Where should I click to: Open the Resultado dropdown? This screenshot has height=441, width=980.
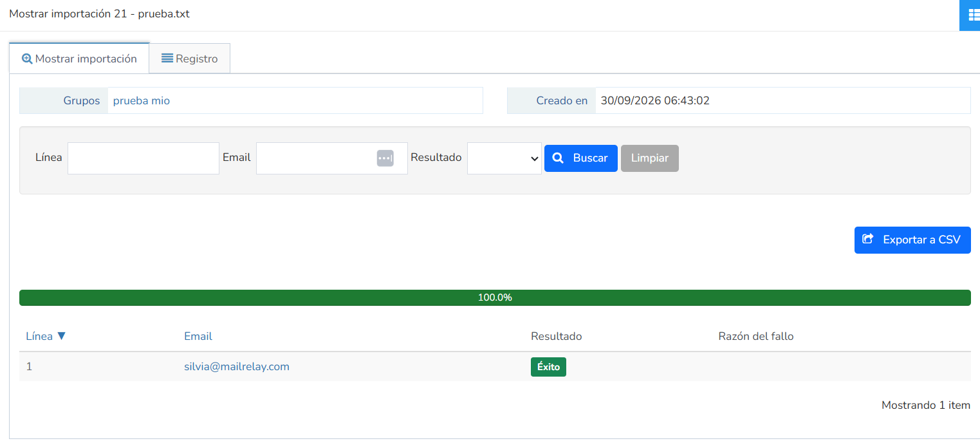[x=504, y=158]
